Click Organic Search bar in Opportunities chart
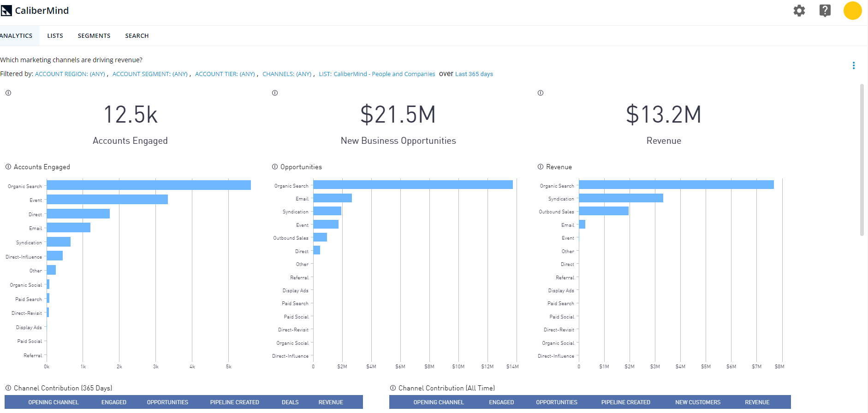Screen dimensions: 868x413 [413, 185]
